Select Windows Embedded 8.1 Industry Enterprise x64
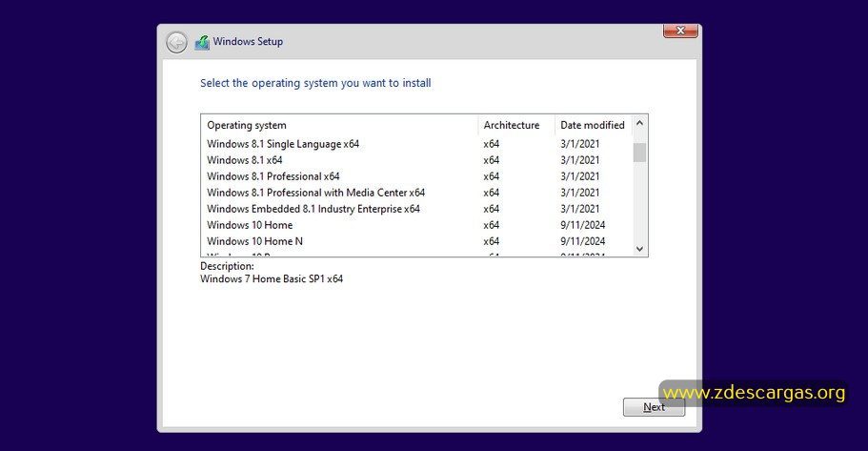 pos(417,209)
